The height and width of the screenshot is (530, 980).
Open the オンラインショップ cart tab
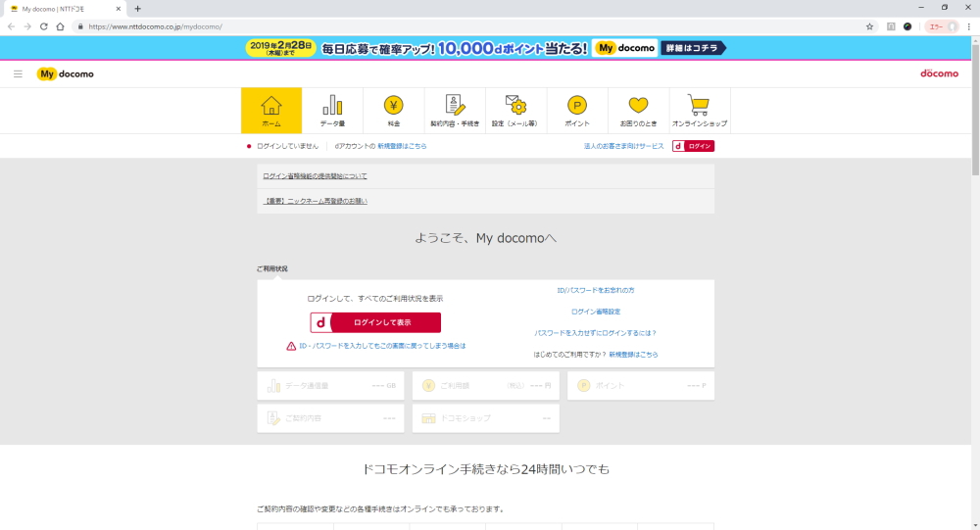(x=700, y=111)
